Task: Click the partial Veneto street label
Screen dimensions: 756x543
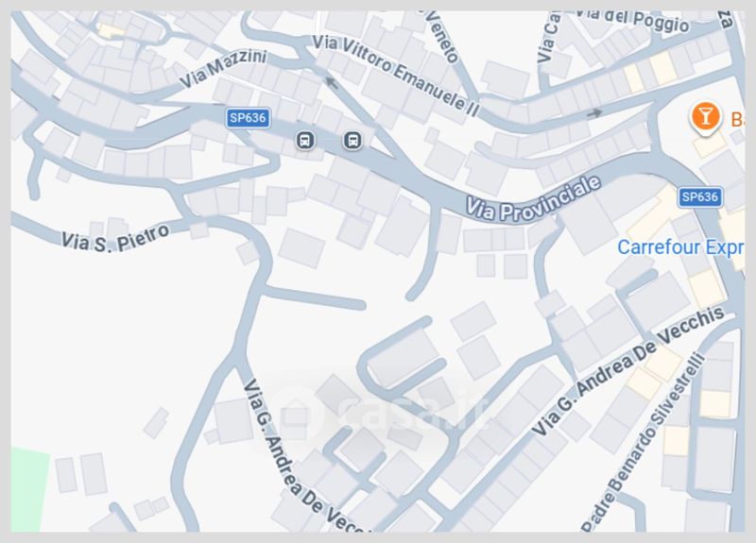Action: [x=441, y=37]
